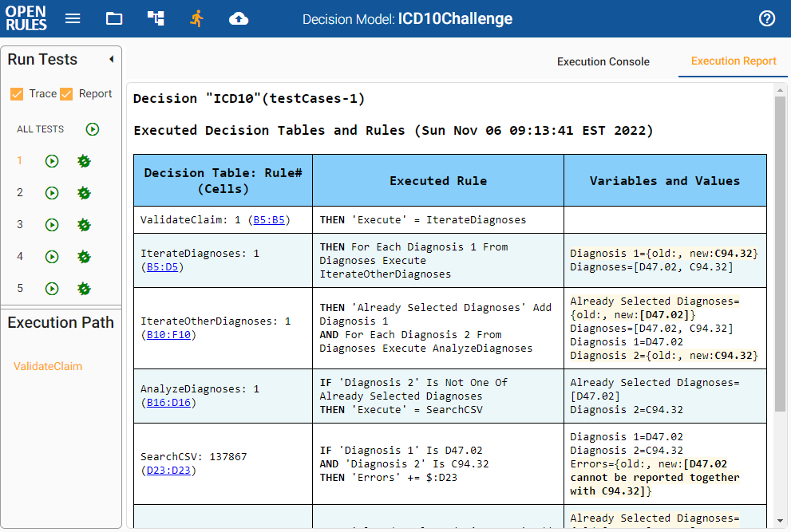Click the cloud upload icon
The width and height of the screenshot is (791, 532).
[x=238, y=18]
